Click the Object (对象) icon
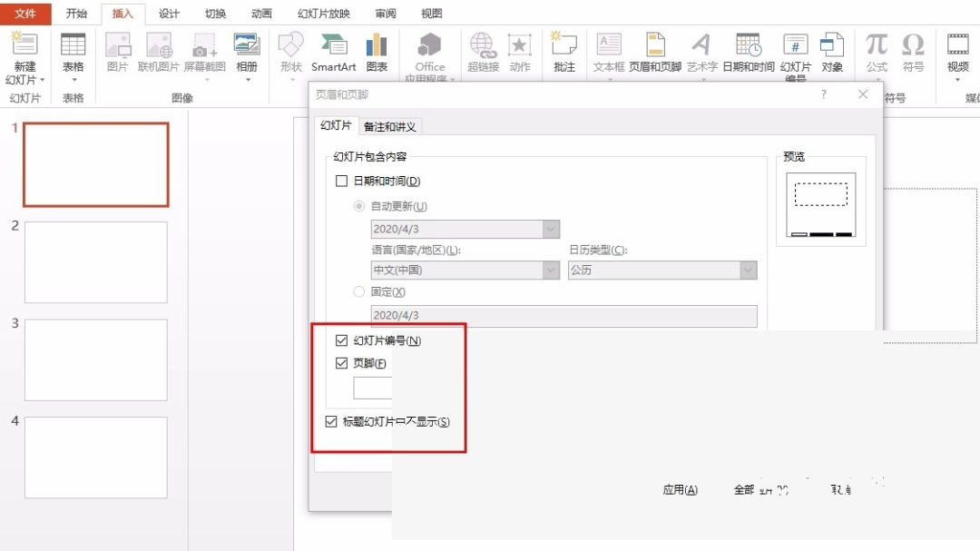 tap(832, 45)
